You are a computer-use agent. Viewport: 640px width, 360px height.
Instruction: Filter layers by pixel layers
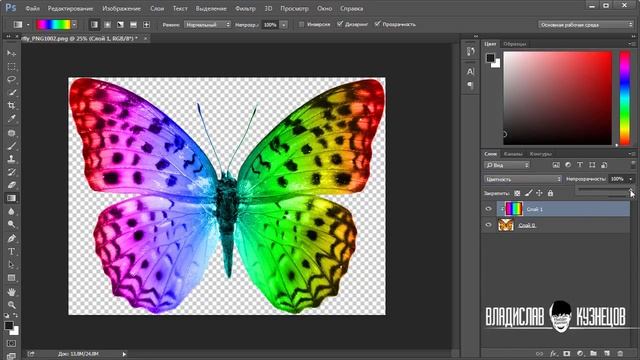click(x=556, y=165)
